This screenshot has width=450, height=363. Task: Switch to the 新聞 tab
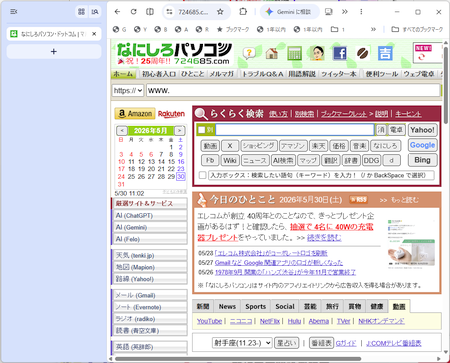[x=203, y=306]
